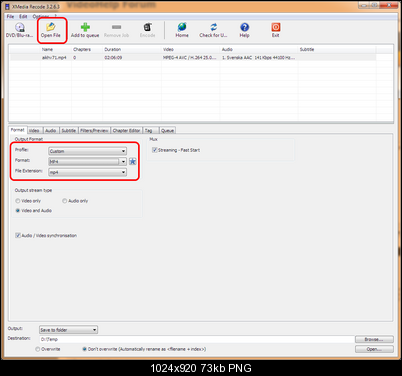
Task: Click the Open... button near Destination
Action: (374, 349)
